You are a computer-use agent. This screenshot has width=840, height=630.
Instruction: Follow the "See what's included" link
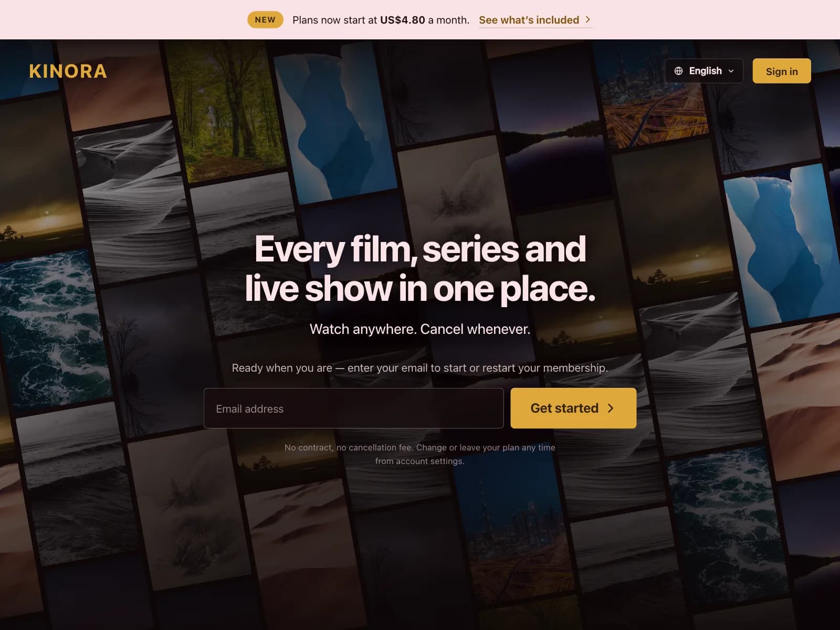[x=535, y=20]
